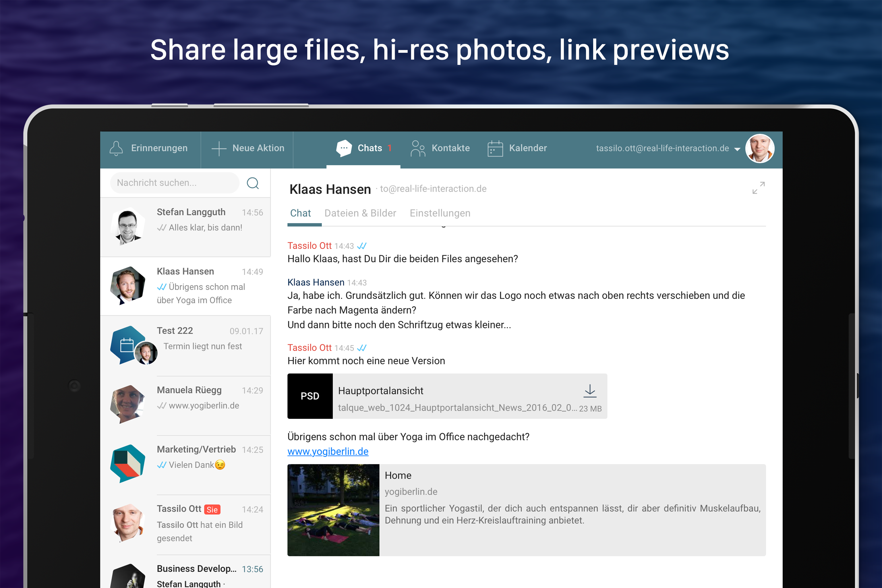Viewport: 882px width, 588px height.
Task: Switch to Dateien & Bilder tab
Action: pyautogui.click(x=360, y=213)
